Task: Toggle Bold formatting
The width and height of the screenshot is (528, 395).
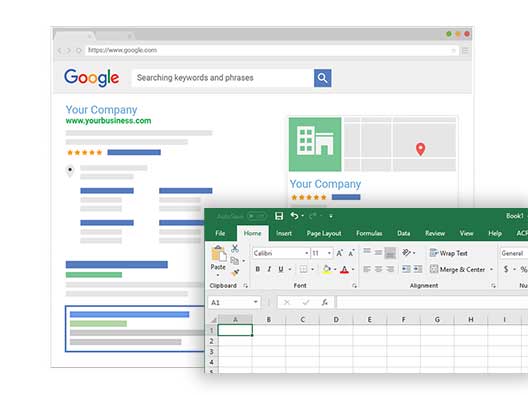Action: [x=258, y=269]
